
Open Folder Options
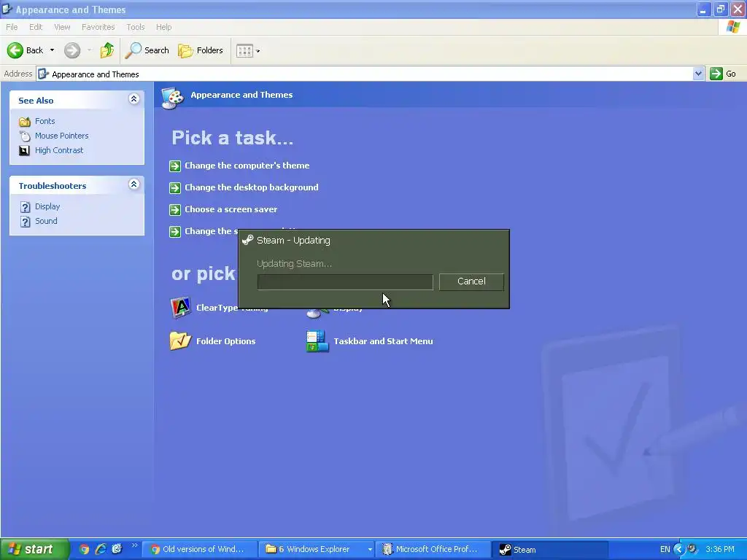tap(226, 341)
